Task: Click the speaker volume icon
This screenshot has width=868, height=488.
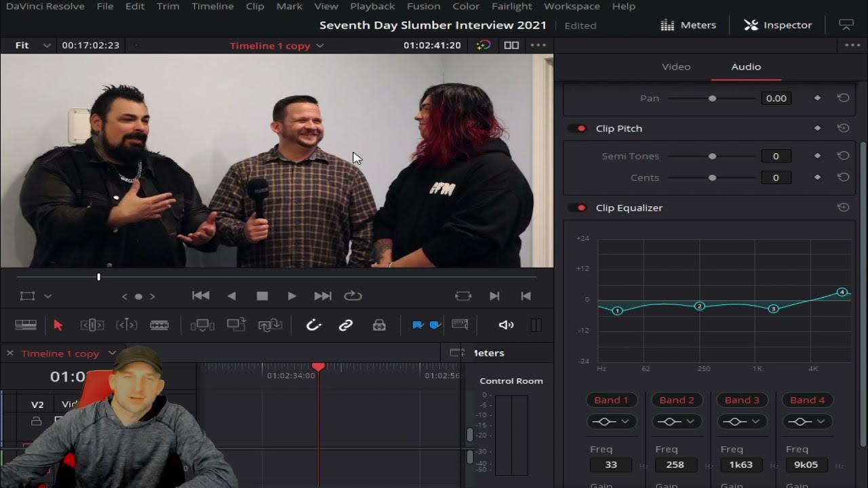Action: tap(506, 325)
